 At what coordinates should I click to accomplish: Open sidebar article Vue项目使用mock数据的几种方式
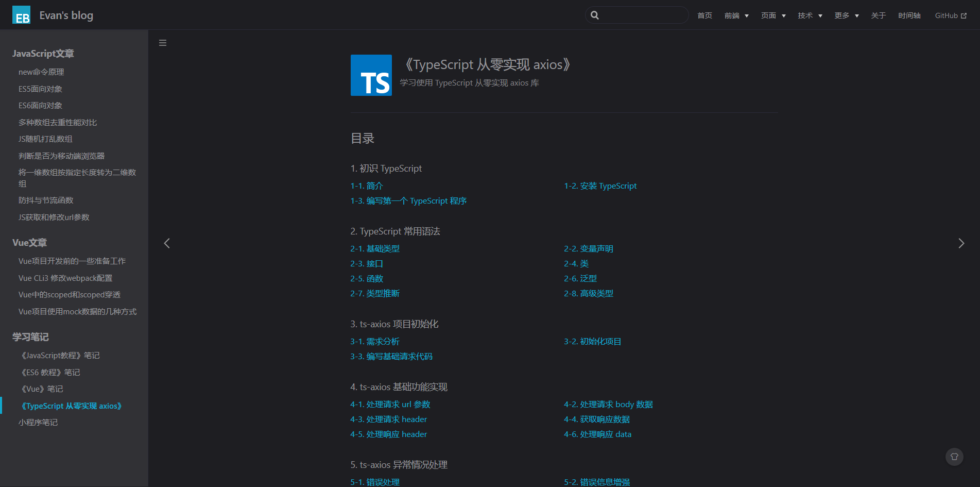click(78, 312)
